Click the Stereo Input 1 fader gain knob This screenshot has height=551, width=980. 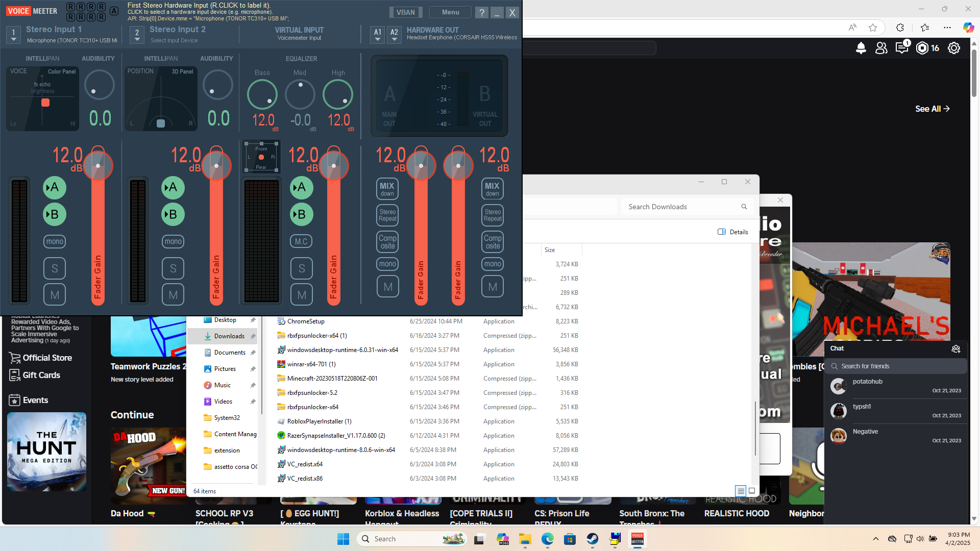(98, 166)
